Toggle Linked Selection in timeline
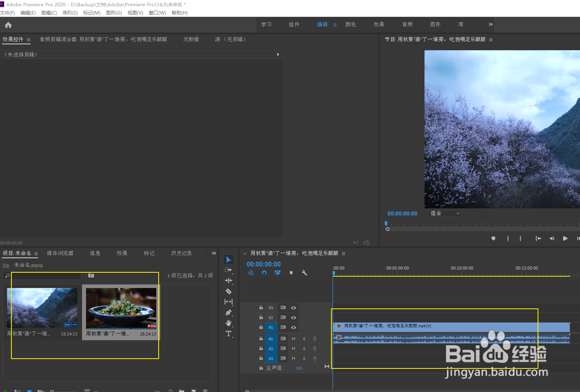The image size is (580, 392). [x=278, y=273]
